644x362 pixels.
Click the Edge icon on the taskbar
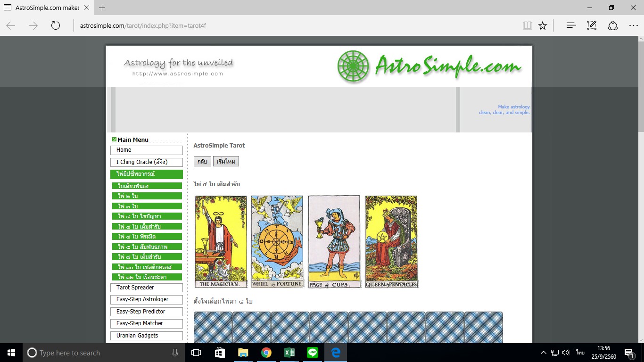(336, 353)
